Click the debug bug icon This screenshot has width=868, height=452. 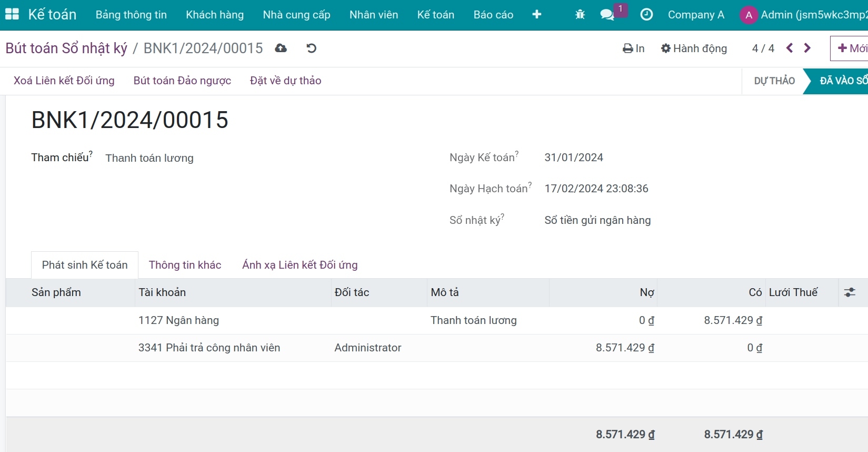(580, 15)
